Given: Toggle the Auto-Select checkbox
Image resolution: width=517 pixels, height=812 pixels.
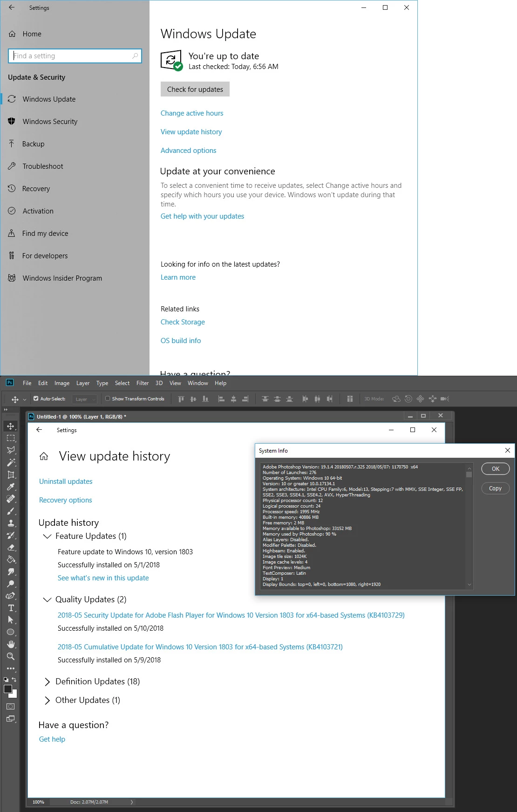Looking at the screenshot, I should click(x=36, y=399).
